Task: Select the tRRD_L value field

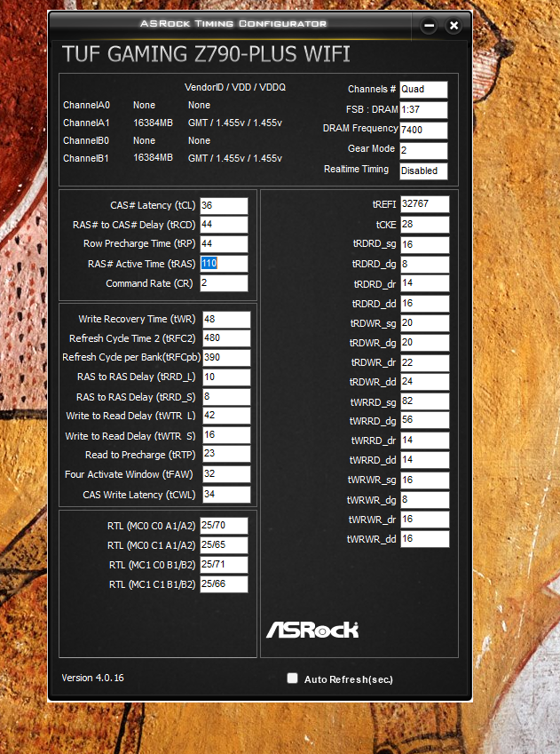Action: point(226,377)
